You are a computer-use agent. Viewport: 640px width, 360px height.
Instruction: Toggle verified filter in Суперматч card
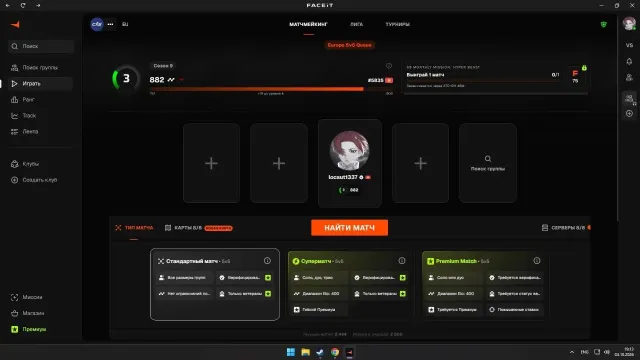click(403, 278)
